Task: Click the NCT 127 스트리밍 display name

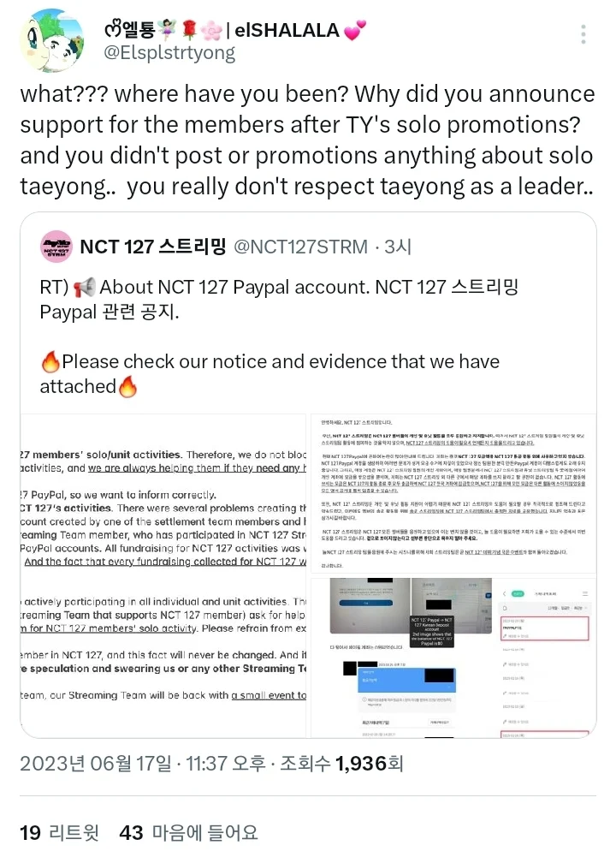Action: (153, 247)
